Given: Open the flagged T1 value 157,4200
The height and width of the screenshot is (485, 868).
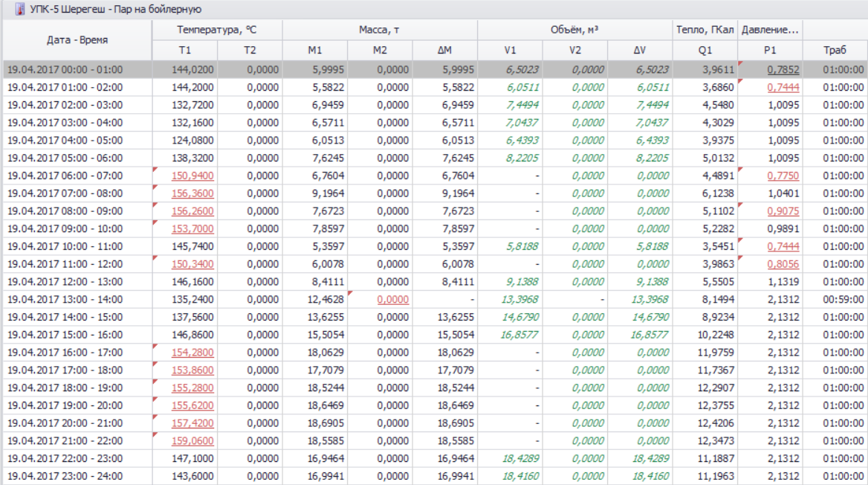Looking at the screenshot, I should coord(192,423).
